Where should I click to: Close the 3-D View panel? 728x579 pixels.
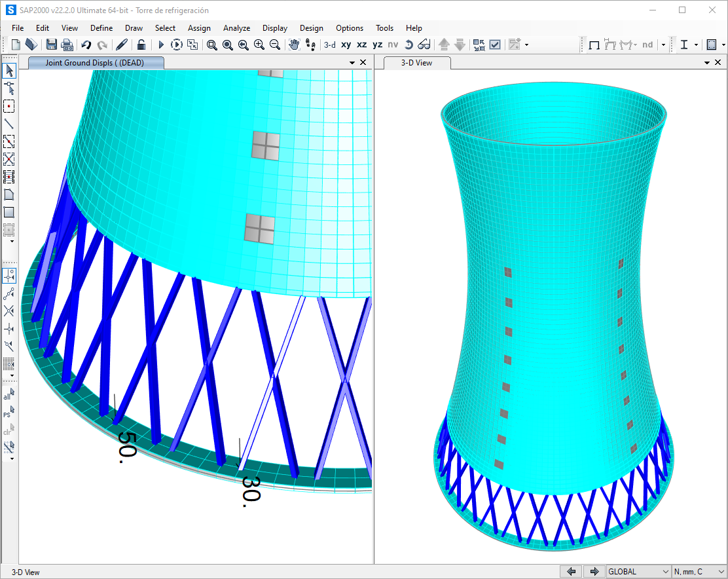pyautogui.click(x=718, y=63)
